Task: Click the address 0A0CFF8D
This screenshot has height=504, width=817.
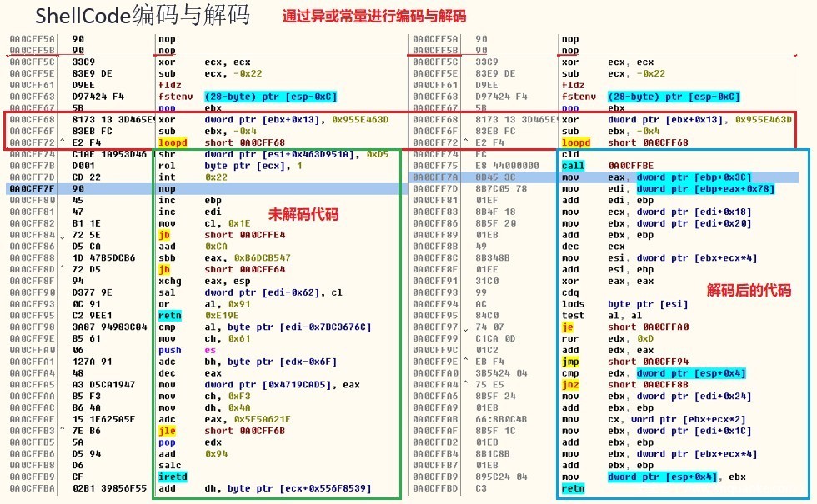Action: [32, 269]
